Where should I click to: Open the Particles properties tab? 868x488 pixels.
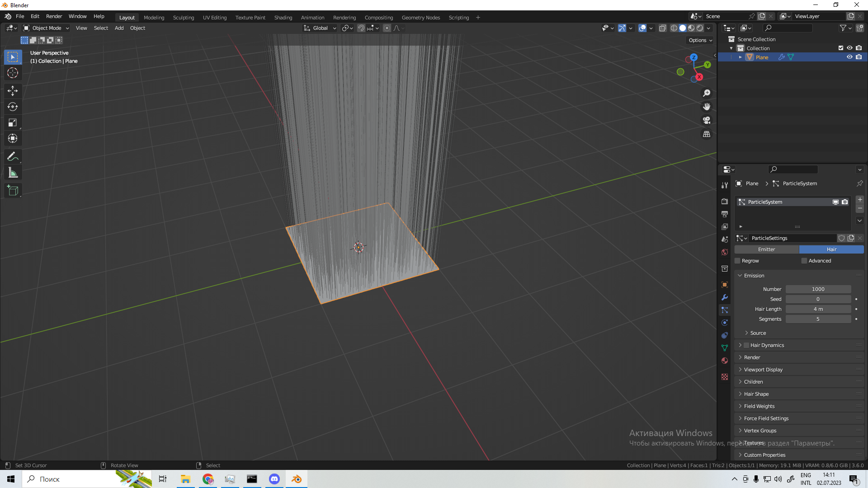pos(725,310)
